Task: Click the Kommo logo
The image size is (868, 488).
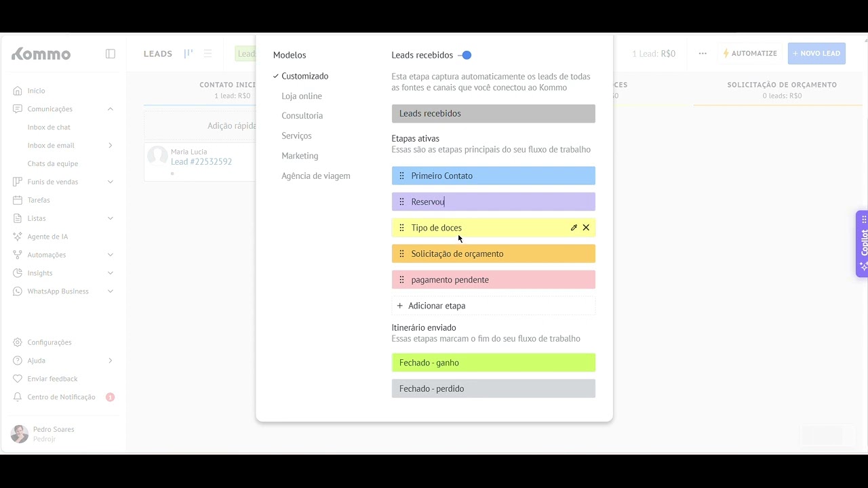Action: click(x=41, y=54)
